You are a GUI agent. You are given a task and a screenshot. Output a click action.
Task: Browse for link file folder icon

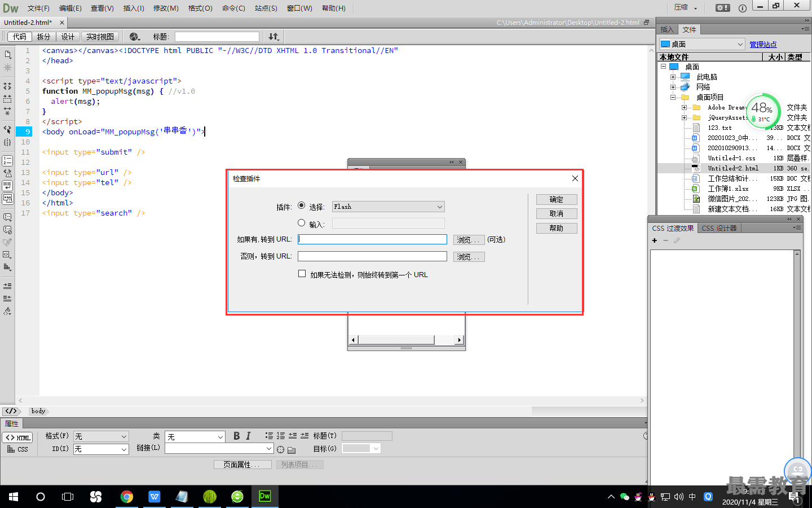[x=292, y=450]
